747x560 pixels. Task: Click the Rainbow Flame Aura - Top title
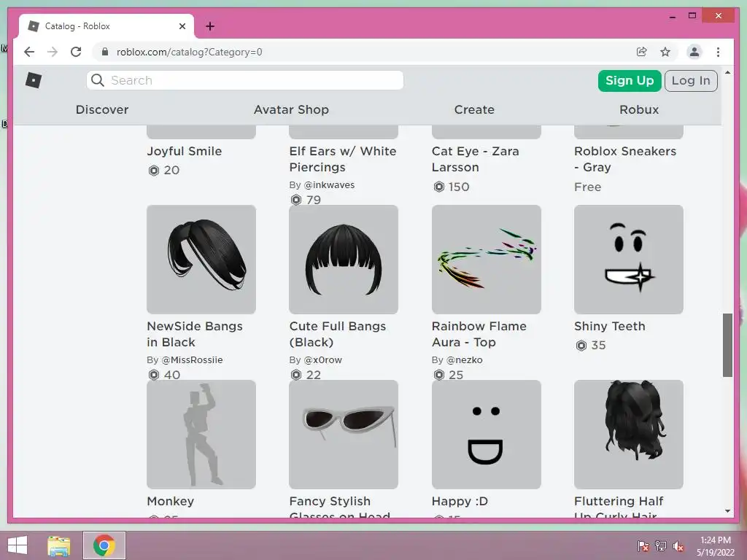pos(479,334)
